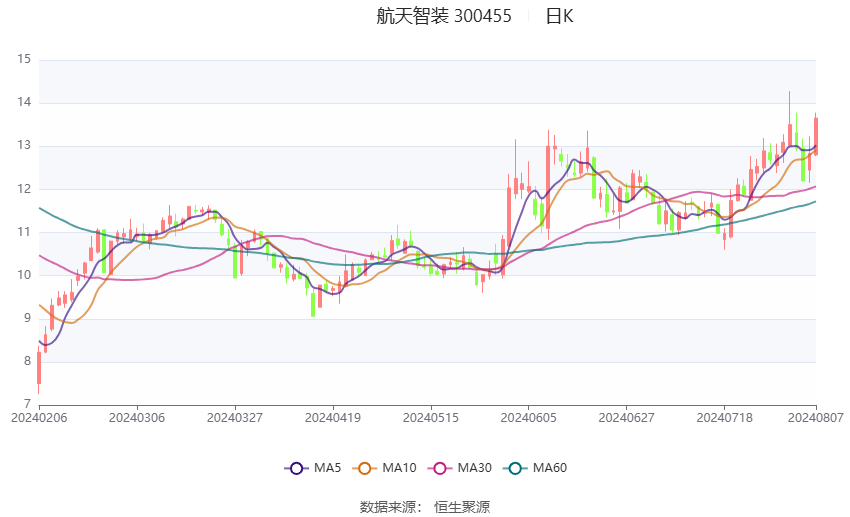Click x-axis date label 20240605

(529, 418)
